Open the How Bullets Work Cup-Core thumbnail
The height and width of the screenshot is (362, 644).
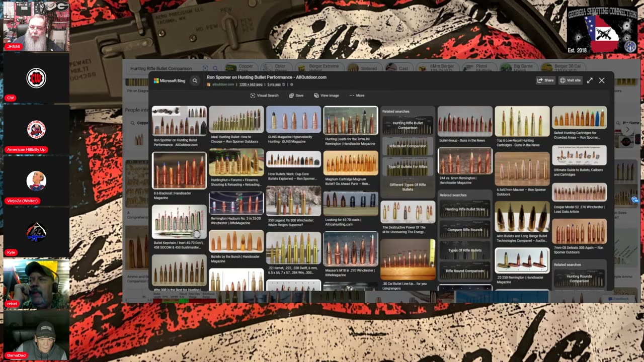coord(293,159)
